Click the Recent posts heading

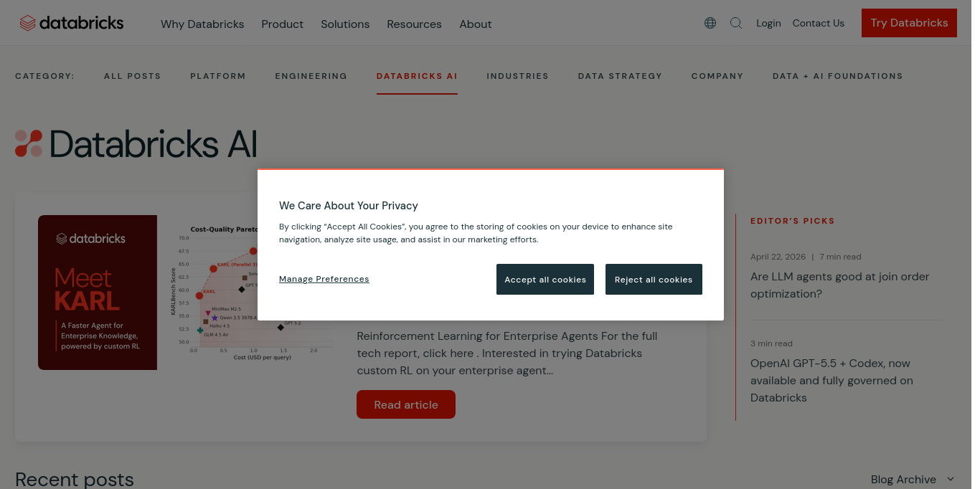pyautogui.click(x=75, y=479)
